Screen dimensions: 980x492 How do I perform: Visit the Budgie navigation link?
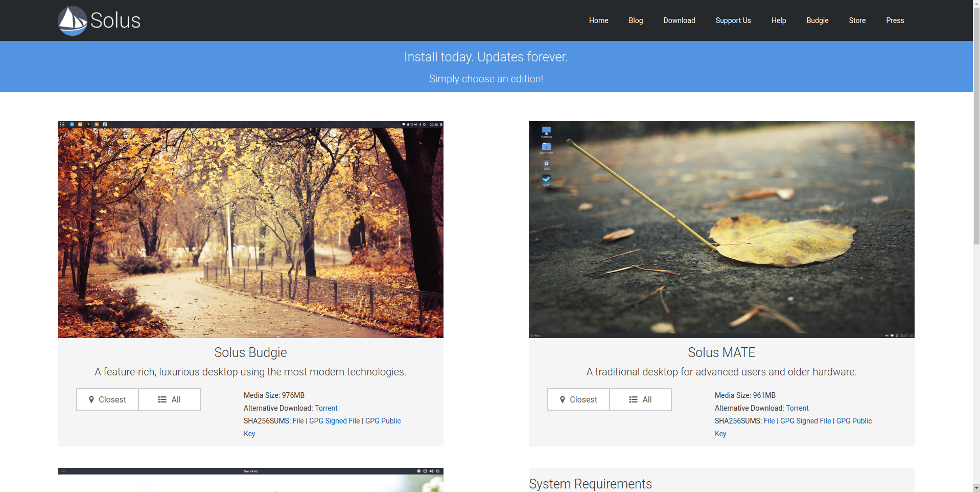point(817,20)
